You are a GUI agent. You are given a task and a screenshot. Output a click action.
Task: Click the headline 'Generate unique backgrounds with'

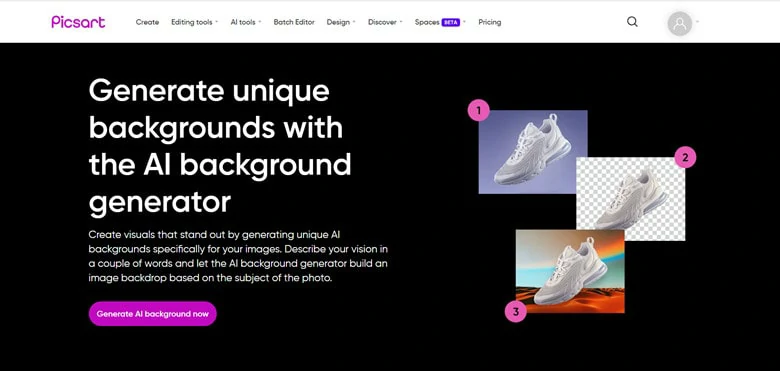pyautogui.click(x=216, y=109)
